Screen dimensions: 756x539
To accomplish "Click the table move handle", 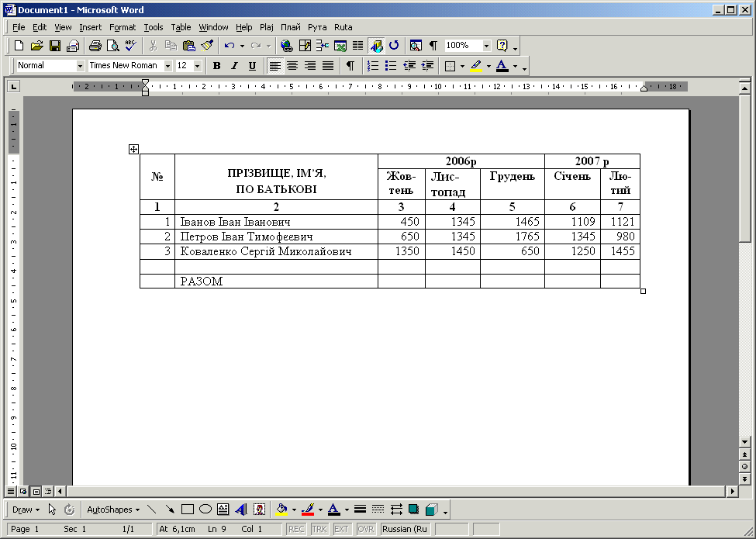I will (x=133, y=149).
